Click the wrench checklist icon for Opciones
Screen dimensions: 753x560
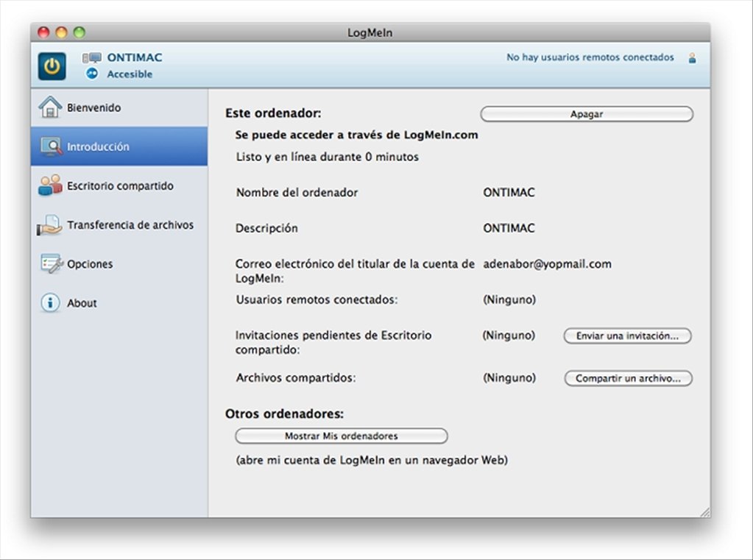click(52, 263)
